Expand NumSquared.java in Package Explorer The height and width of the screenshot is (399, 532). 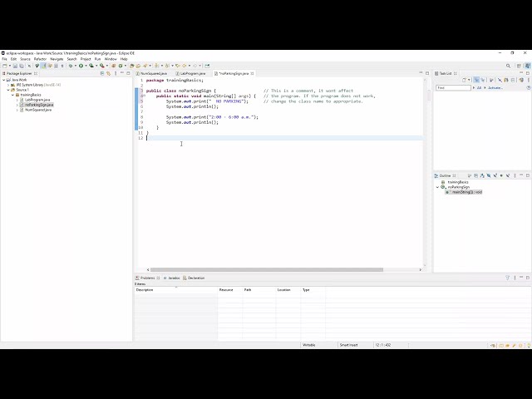pyautogui.click(x=17, y=110)
